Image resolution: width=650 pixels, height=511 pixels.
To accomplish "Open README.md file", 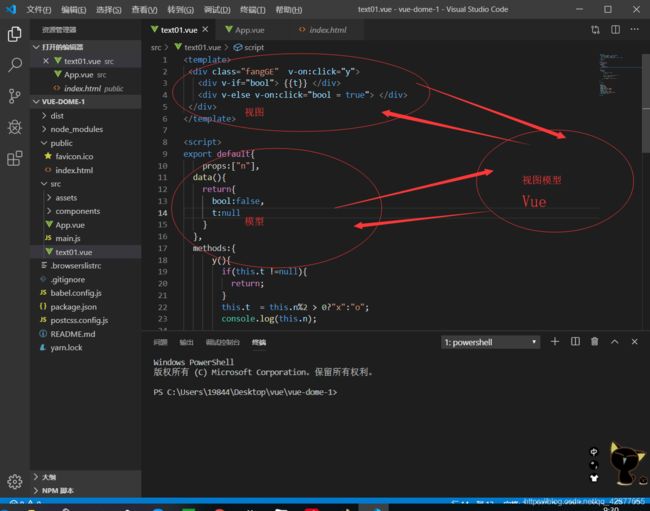I will click(86, 334).
